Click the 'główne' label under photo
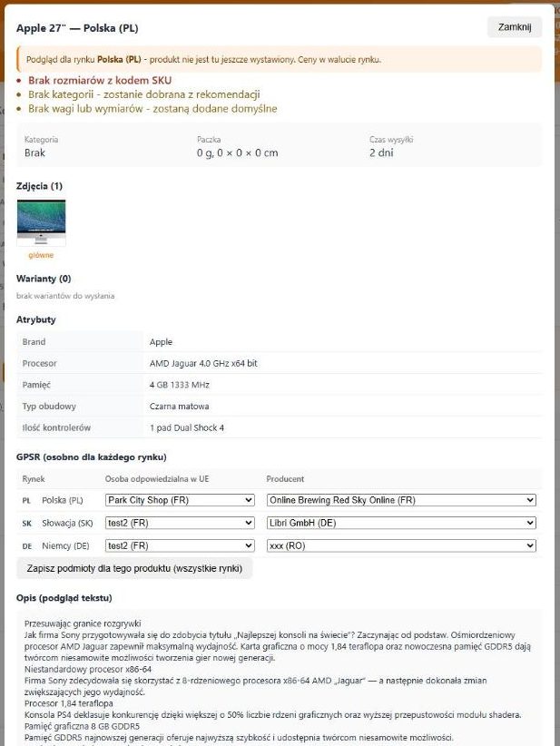Image resolution: width=560 pixels, height=746 pixels. click(x=41, y=255)
